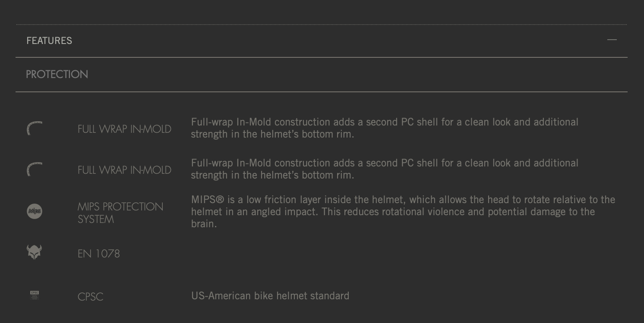This screenshot has height=323, width=644.
Task: Click the divider line beneath Features heading
Action: 322,57
